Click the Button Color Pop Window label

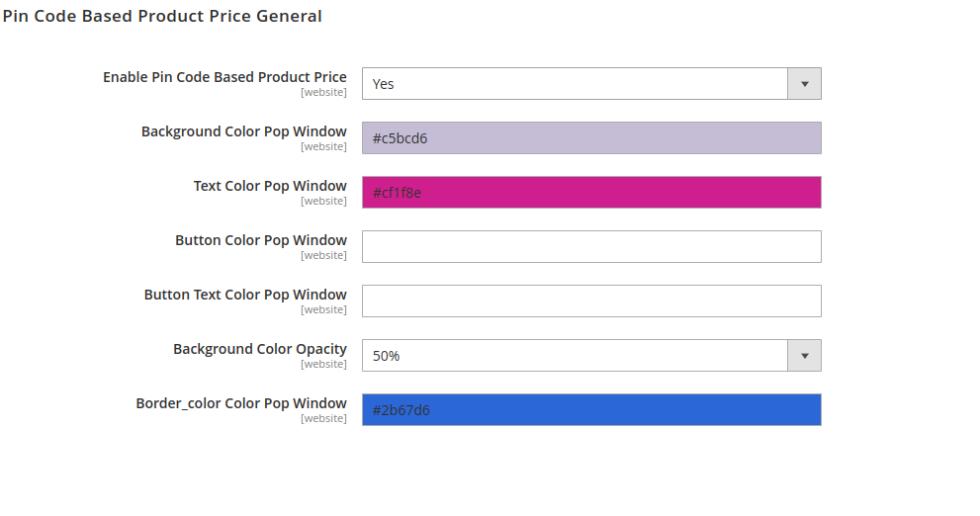coord(261,240)
